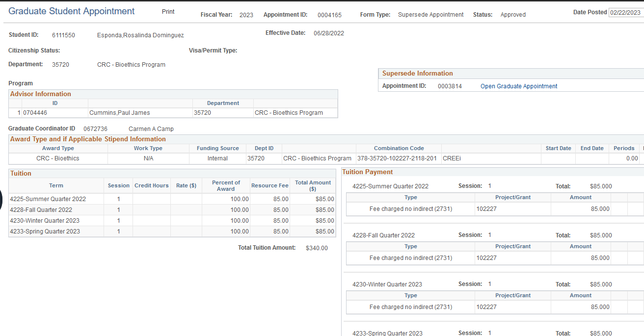Click the Credit Hours column header
This screenshot has height=336, width=644.
pyautogui.click(x=151, y=186)
